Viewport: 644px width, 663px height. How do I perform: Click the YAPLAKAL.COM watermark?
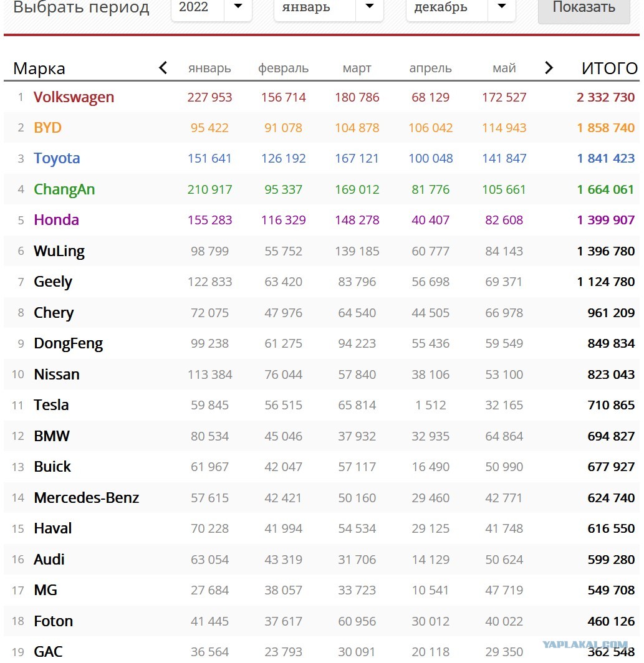585,646
